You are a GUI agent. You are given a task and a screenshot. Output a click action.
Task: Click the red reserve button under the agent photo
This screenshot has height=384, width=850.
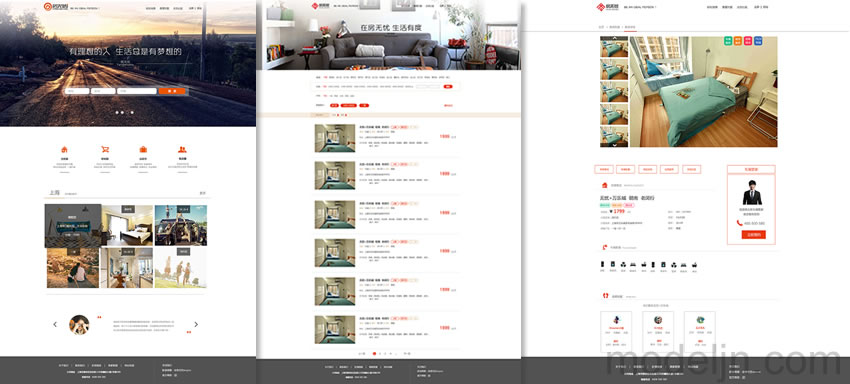[754, 235]
